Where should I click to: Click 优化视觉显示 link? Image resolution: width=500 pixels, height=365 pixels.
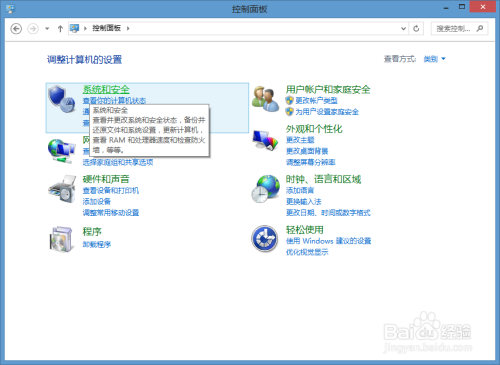point(307,252)
